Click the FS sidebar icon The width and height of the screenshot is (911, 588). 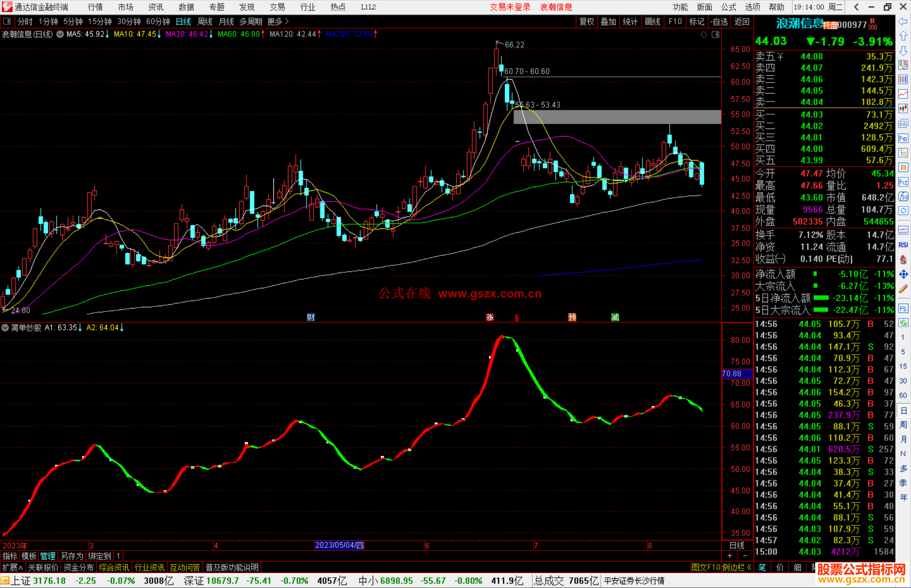pyautogui.click(x=903, y=309)
